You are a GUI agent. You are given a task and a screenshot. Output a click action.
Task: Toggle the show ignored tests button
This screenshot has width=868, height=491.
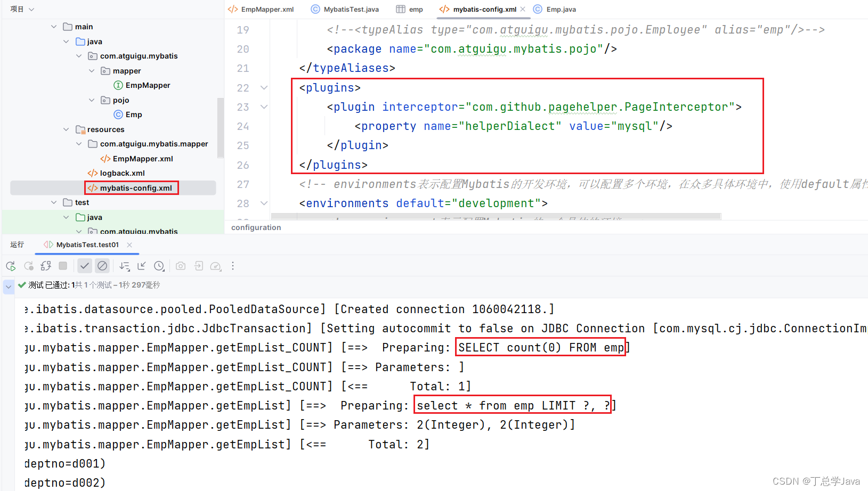tap(102, 266)
